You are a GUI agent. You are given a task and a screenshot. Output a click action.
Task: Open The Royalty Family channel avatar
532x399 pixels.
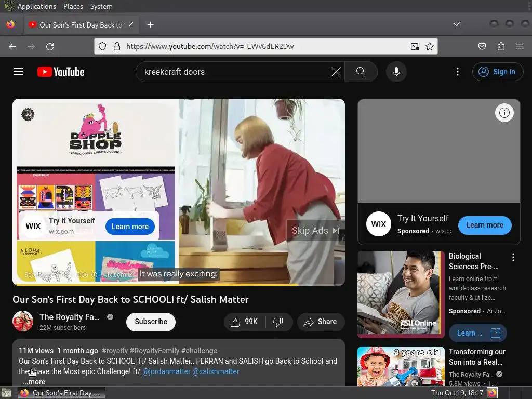pyautogui.click(x=23, y=321)
